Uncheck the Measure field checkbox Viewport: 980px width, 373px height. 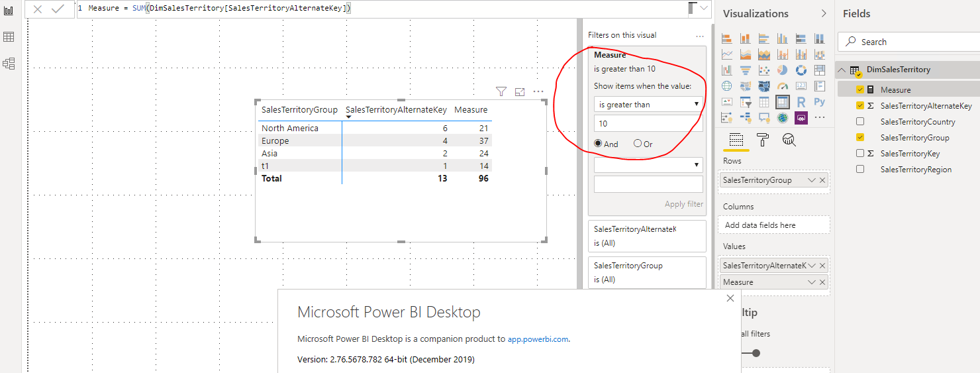point(860,89)
